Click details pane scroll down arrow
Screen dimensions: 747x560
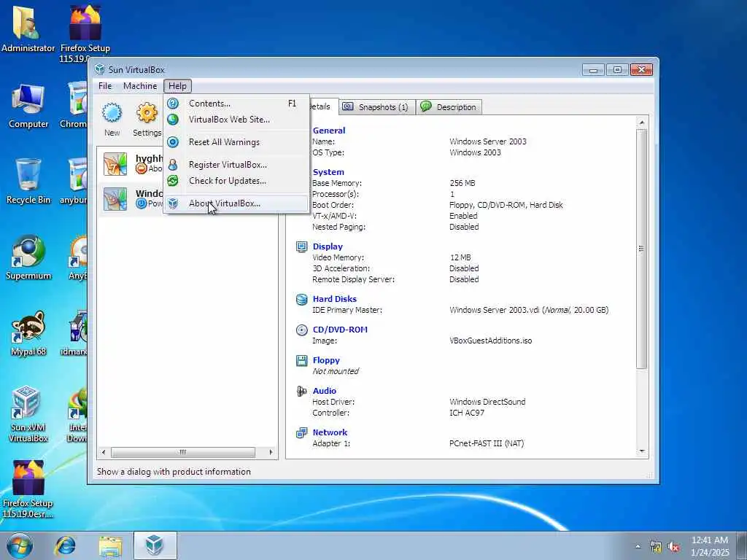(x=642, y=451)
